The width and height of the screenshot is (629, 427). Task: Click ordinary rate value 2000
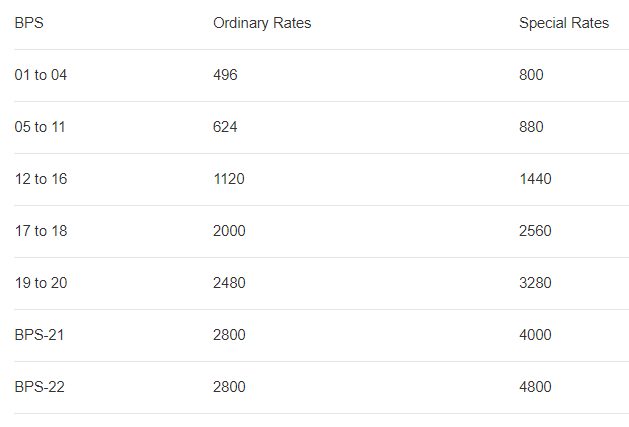(x=229, y=231)
